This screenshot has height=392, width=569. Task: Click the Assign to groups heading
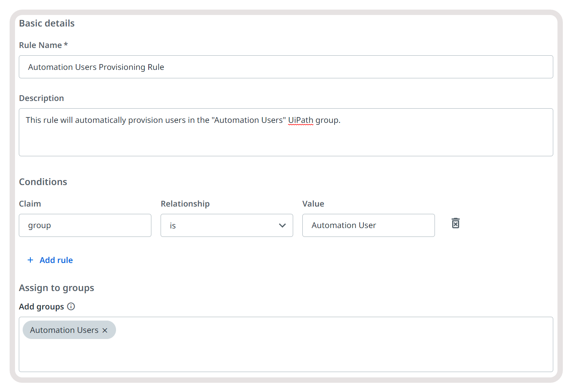(56, 288)
